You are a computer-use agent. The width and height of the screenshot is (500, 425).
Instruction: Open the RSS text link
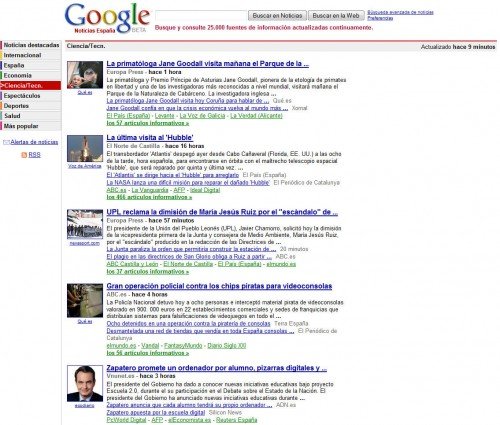pyautogui.click(x=34, y=155)
